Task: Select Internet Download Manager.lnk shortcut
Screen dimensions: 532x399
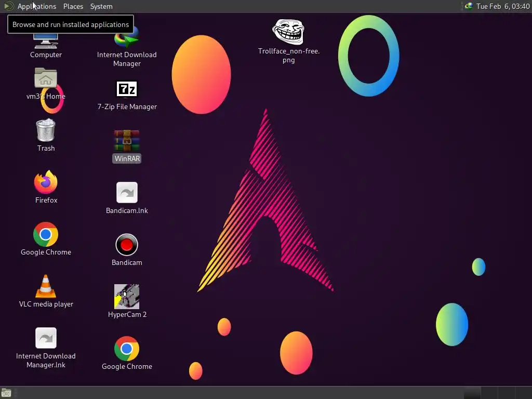Action: pyautogui.click(x=46, y=338)
